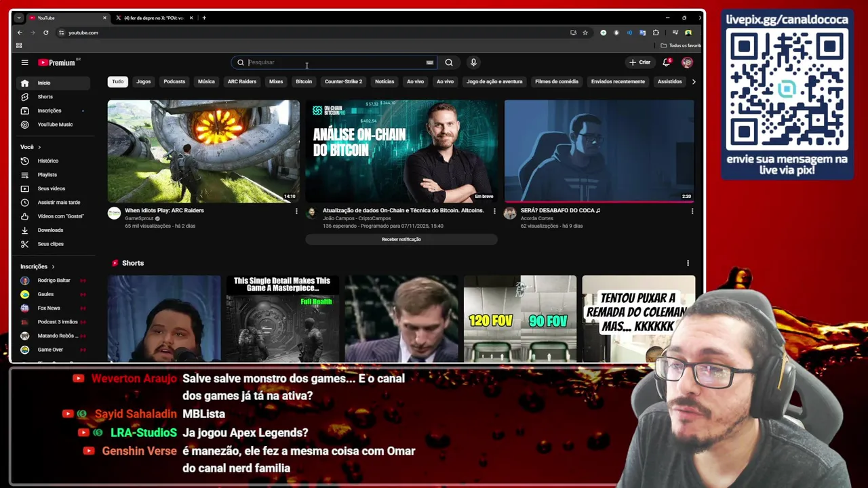
Task: Open Análise On-Chain do Bitcoin thumbnail
Action: tap(401, 151)
